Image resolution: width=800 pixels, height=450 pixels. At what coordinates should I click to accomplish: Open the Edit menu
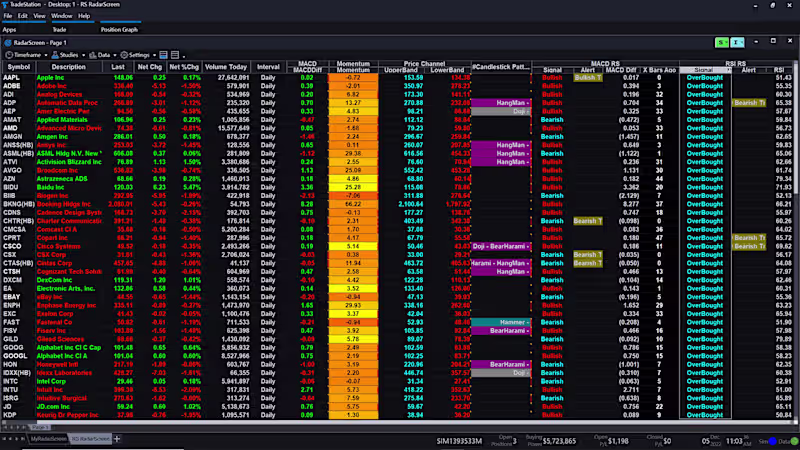click(x=23, y=16)
